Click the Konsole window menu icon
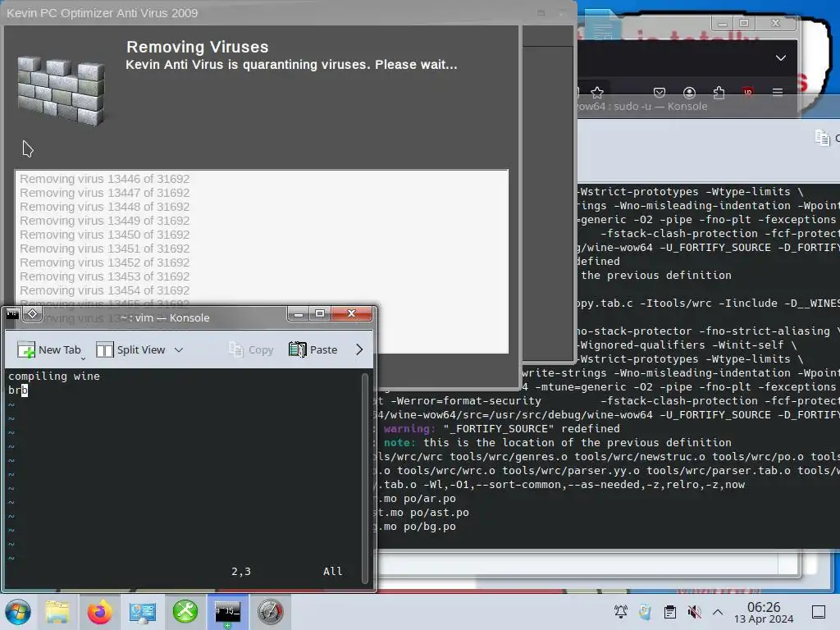The image size is (840, 630). point(12,314)
